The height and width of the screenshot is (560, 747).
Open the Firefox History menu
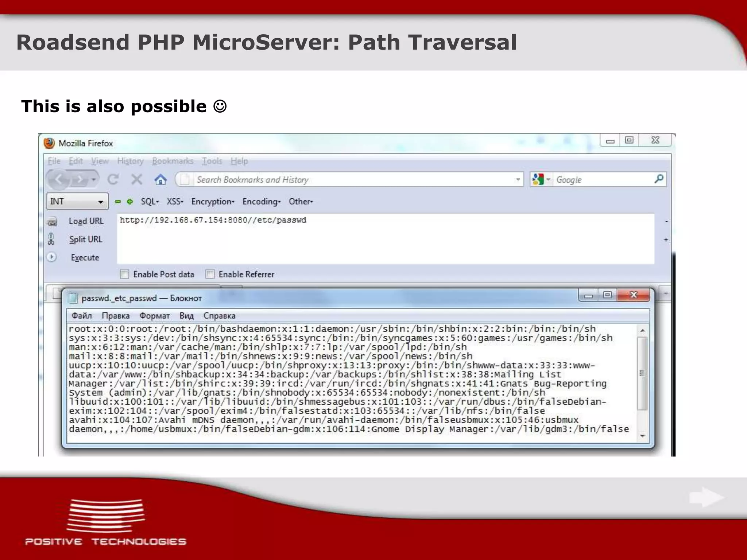click(130, 161)
